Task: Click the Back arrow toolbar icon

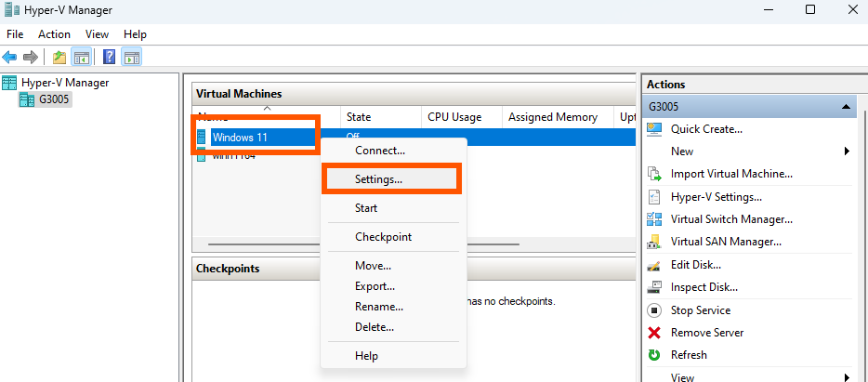Action: point(9,57)
